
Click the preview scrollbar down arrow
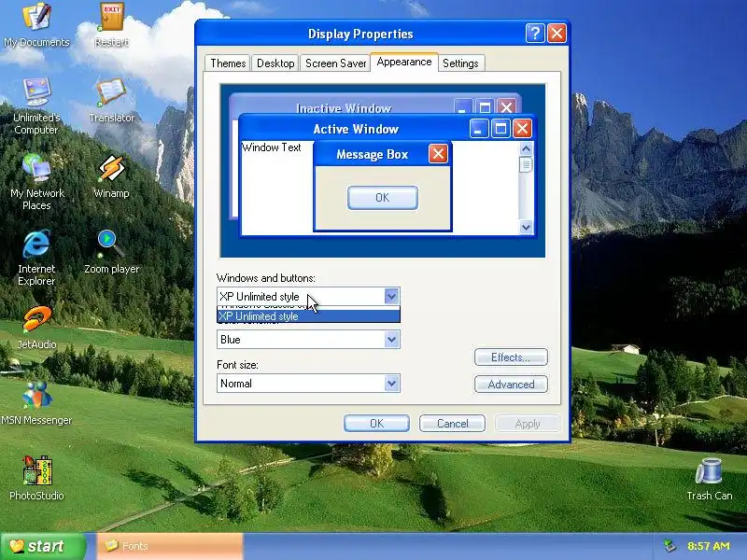click(x=526, y=227)
